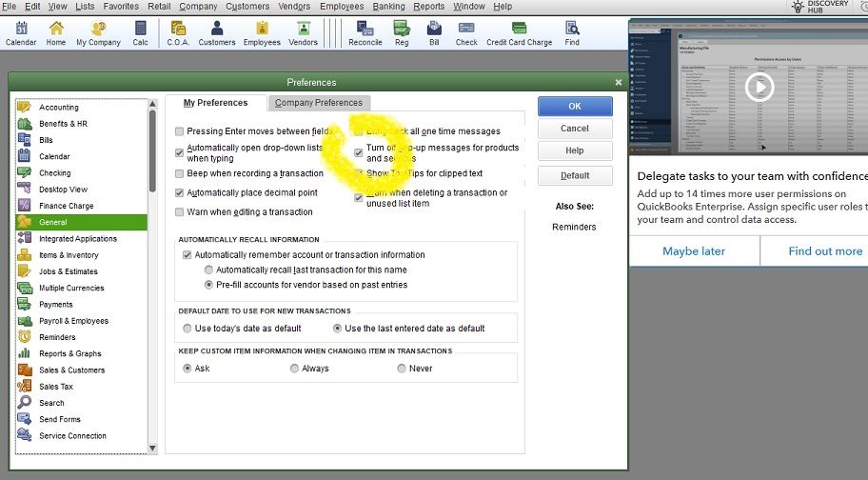Open Credit Card Charge icon
Viewport: 868px width, 480px height.
click(520, 33)
